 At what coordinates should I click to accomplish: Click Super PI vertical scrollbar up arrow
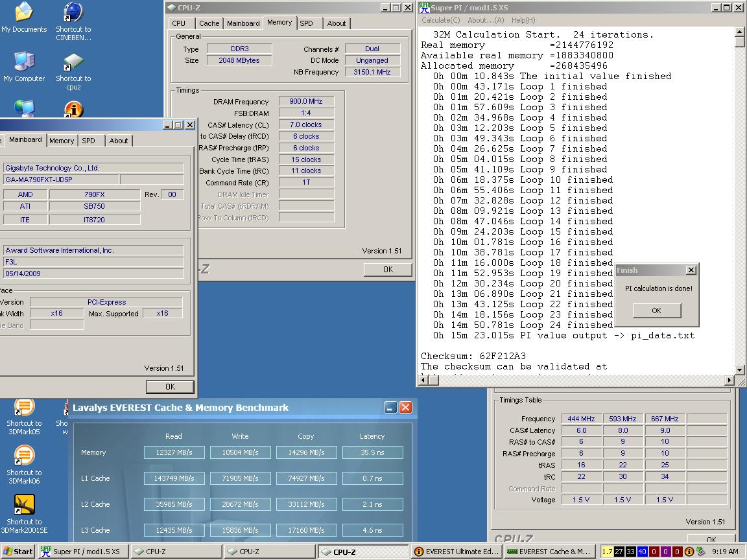[x=739, y=32]
